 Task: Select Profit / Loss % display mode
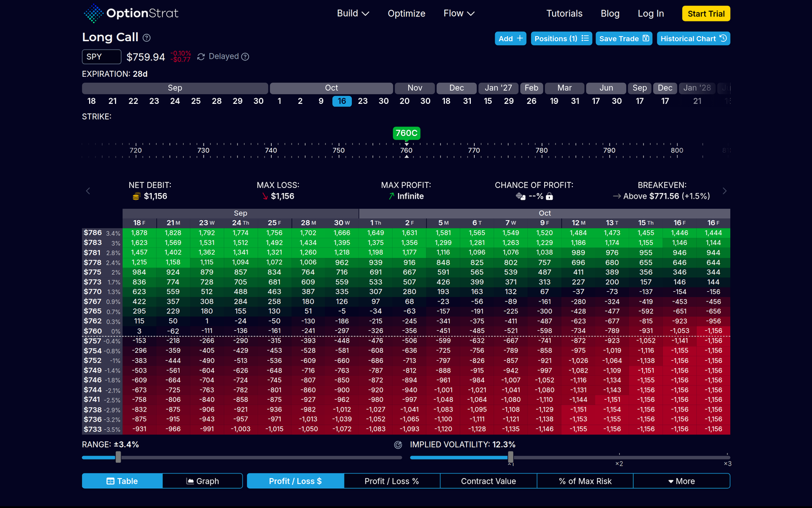[392, 481]
